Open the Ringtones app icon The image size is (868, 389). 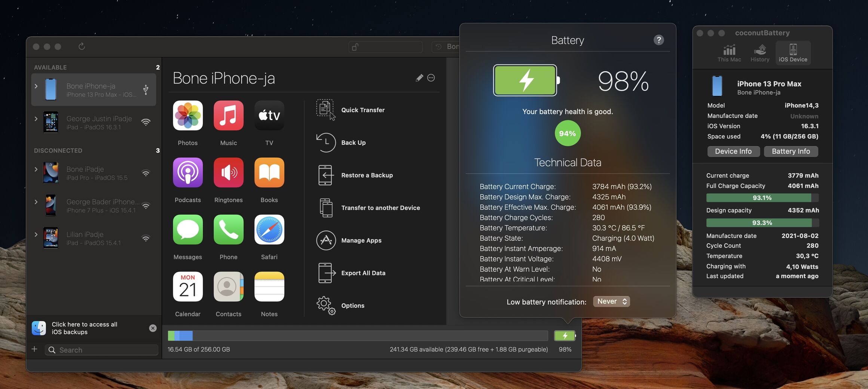[229, 173]
